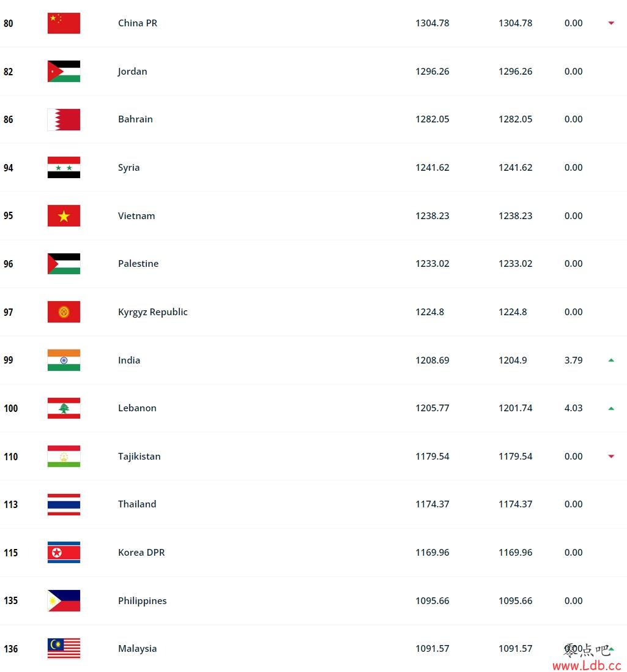Click the red down arrow for Tajikistan
The image size is (627, 672).
(x=611, y=457)
